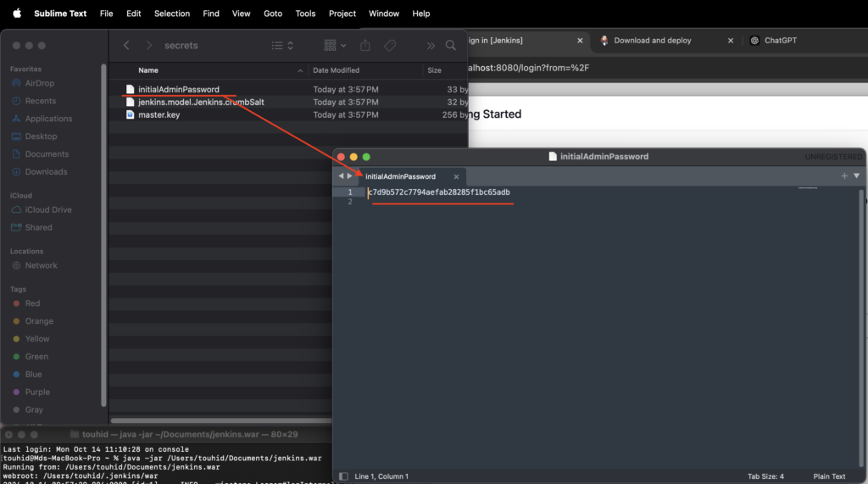Select the master.key file
868x484 pixels.
coord(159,114)
